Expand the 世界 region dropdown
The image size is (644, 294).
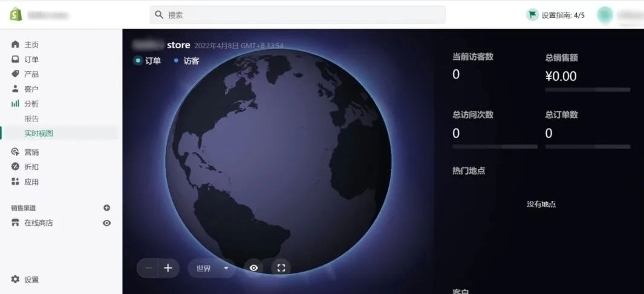point(212,268)
